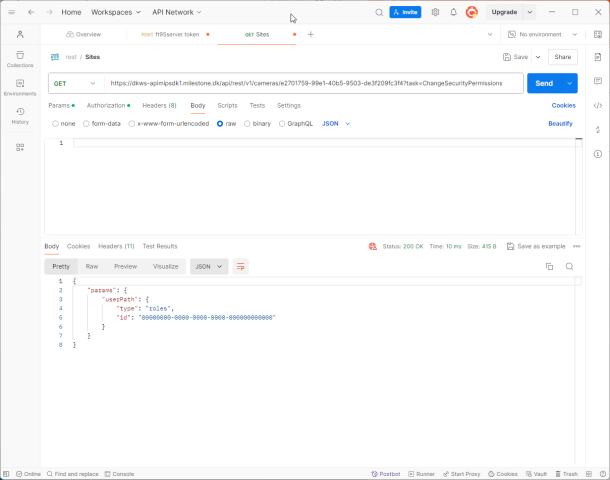The width and height of the screenshot is (610, 480).
Task: Switch to the Test Results tab
Action: pos(159,246)
